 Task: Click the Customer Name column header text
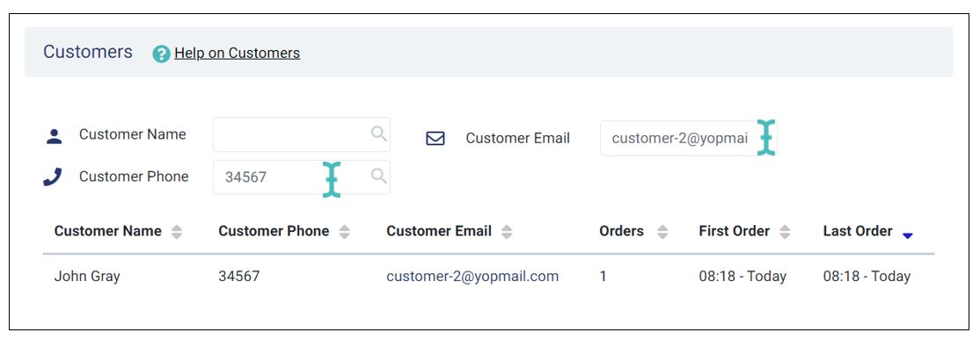[108, 231]
